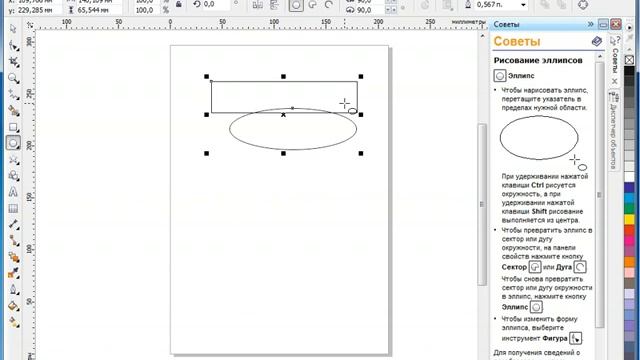Select the Text tool
Screen dimensions: 640x360
[13, 192]
